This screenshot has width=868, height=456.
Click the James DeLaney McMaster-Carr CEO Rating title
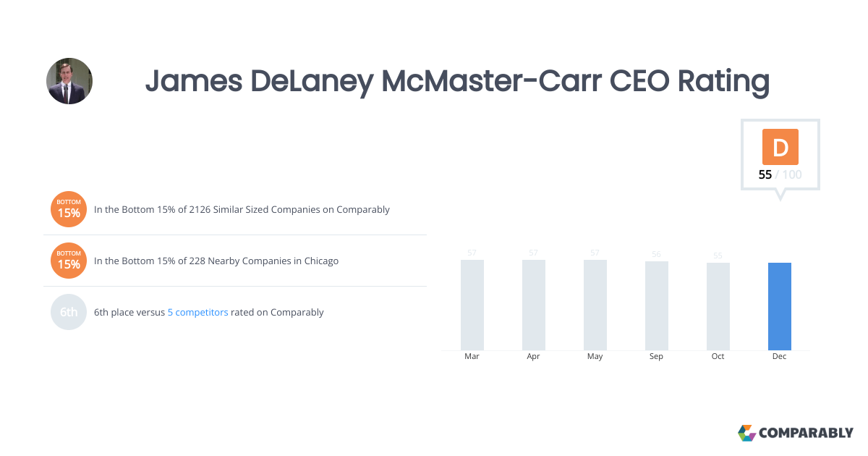(x=457, y=81)
